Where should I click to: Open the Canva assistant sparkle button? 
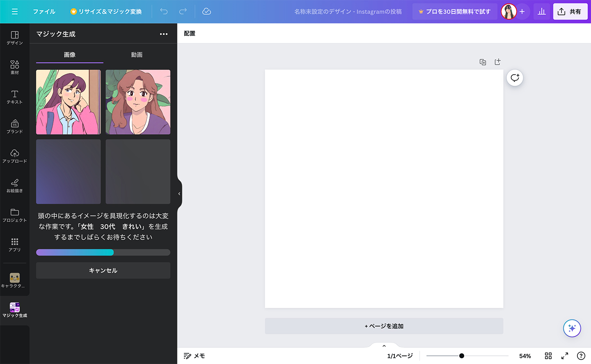pos(572,328)
